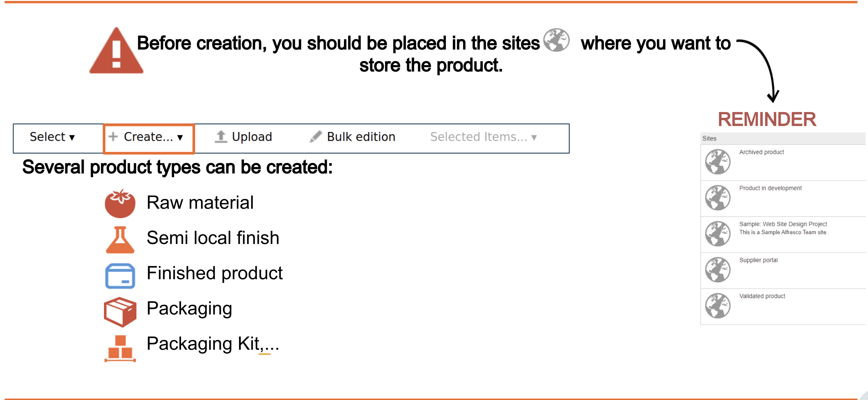Click the Archived product site globe icon

tap(718, 162)
